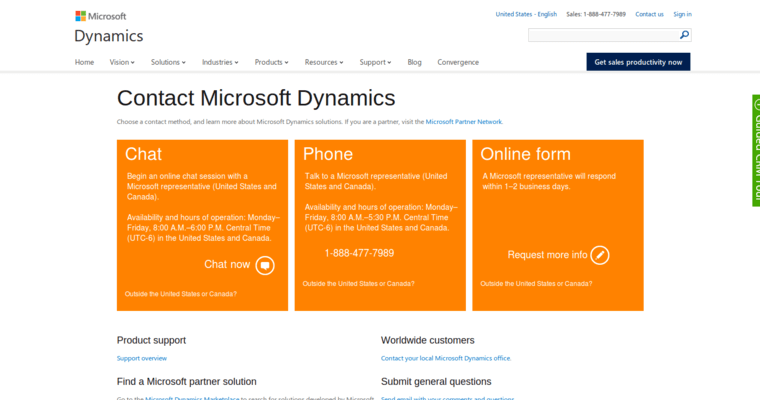
Task: Click the Online form tile heading
Action: (525, 154)
